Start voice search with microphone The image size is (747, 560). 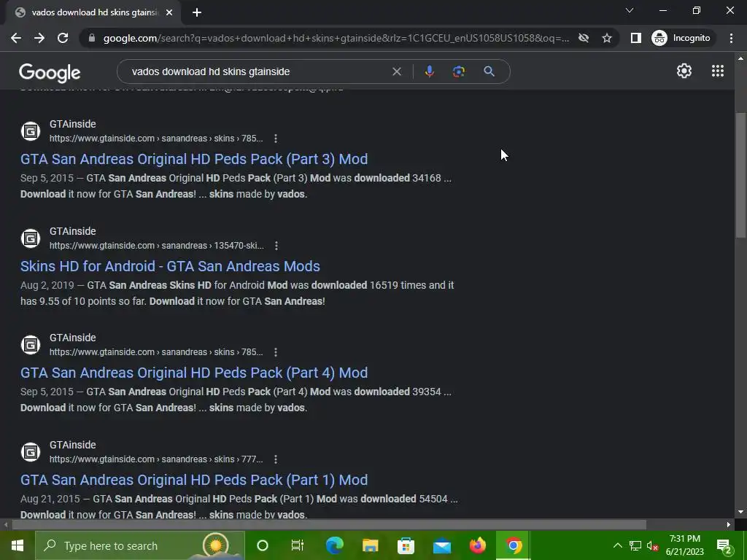coord(429,71)
